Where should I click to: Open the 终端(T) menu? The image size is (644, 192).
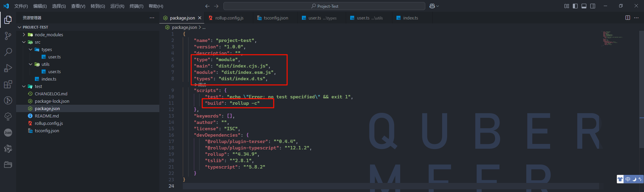(x=136, y=6)
